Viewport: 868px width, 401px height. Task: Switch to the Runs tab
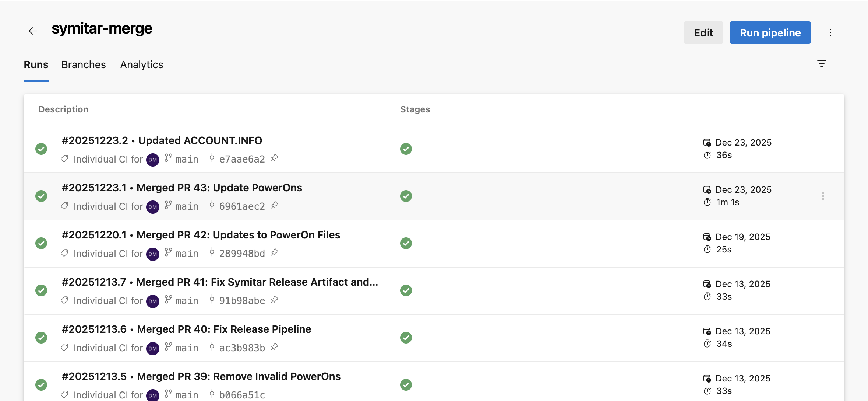36,64
